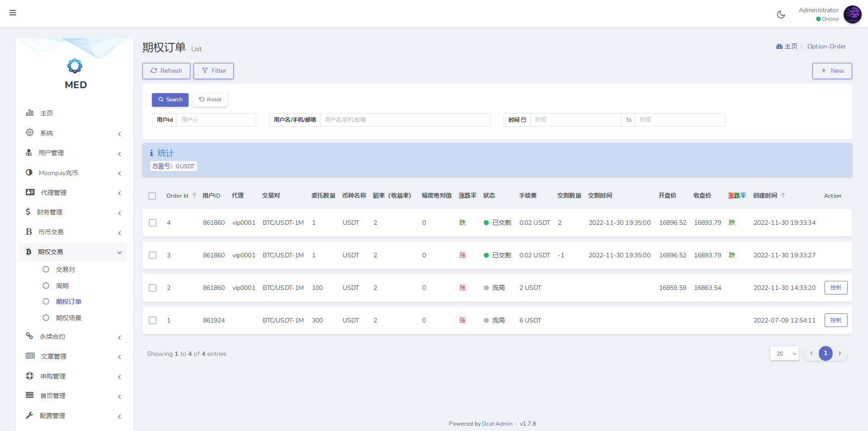This screenshot has width=868, height=431.
Task: Focus the 用户Id input field
Action: (216, 120)
